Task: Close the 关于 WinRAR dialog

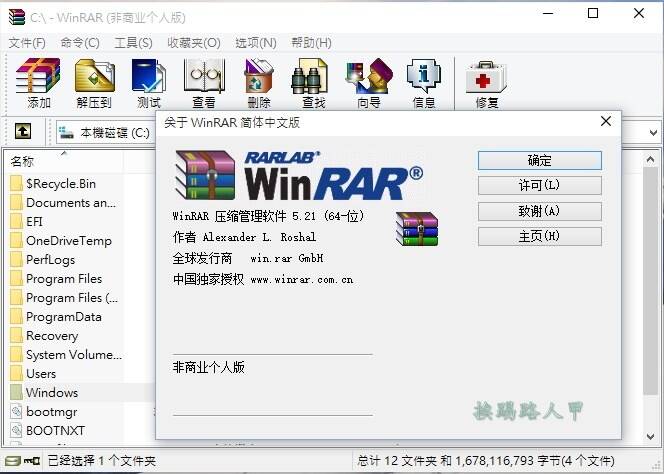Action: pos(606,122)
